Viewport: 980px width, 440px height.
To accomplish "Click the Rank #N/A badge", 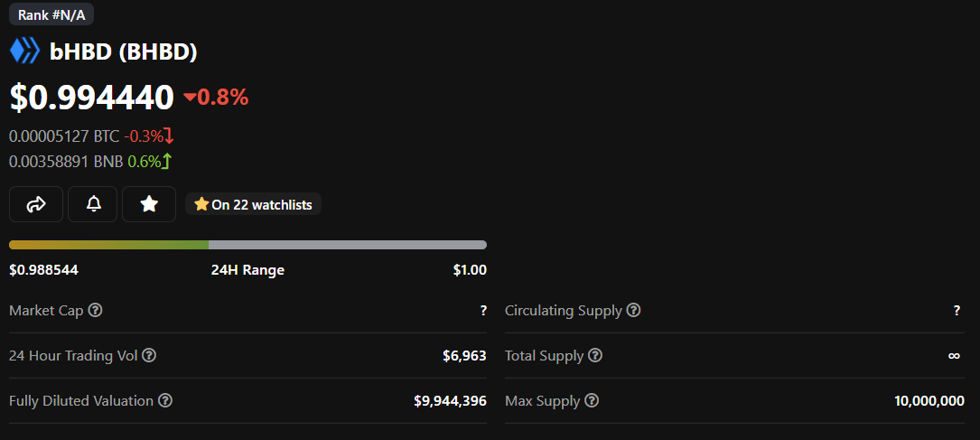I will (51, 14).
